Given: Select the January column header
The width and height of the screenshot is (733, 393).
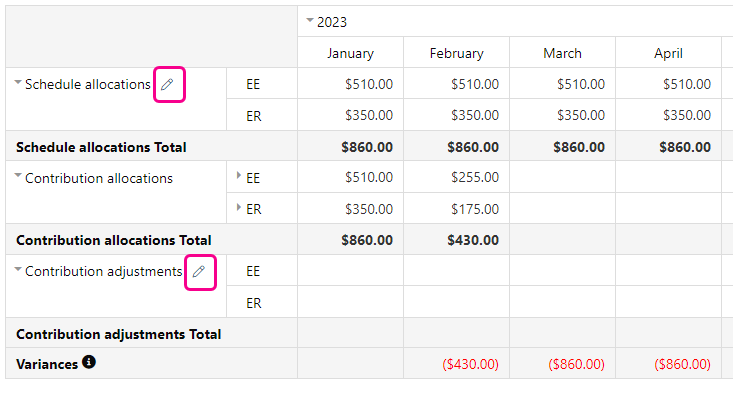Looking at the screenshot, I should click(x=351, y=53).
